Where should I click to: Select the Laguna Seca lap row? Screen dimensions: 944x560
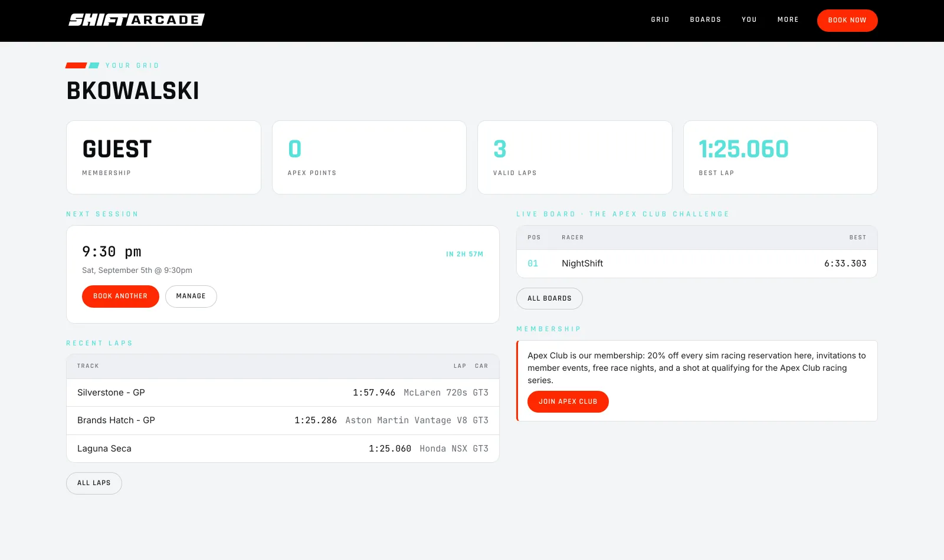(283, 449)
